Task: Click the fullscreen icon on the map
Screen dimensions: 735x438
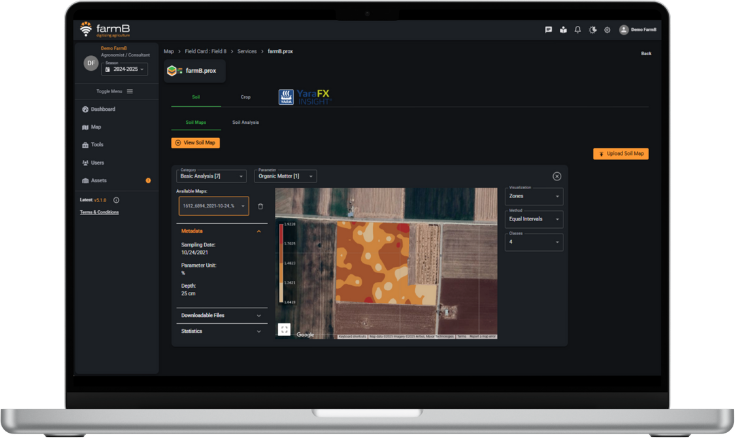Action: pos(284,329)
